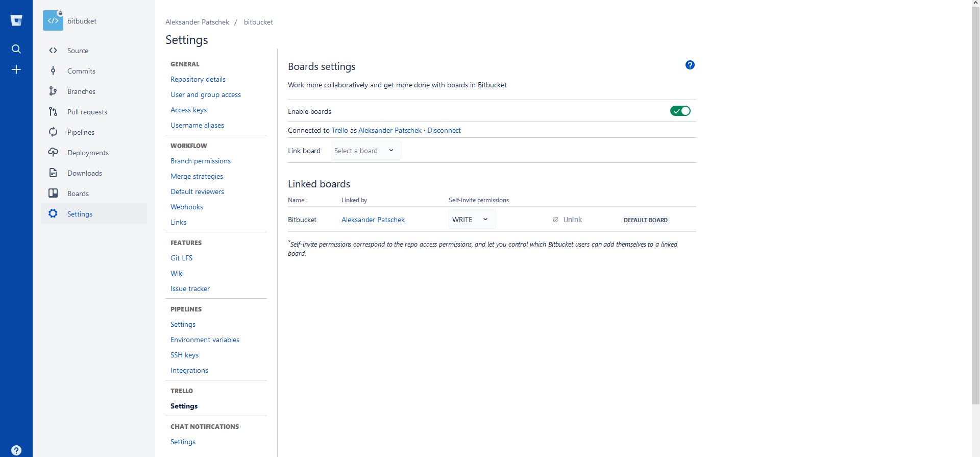The width and height of the screenshot is (980, 457).
Task: Open Issue tracker settings
Action: [x=190, y=288]
